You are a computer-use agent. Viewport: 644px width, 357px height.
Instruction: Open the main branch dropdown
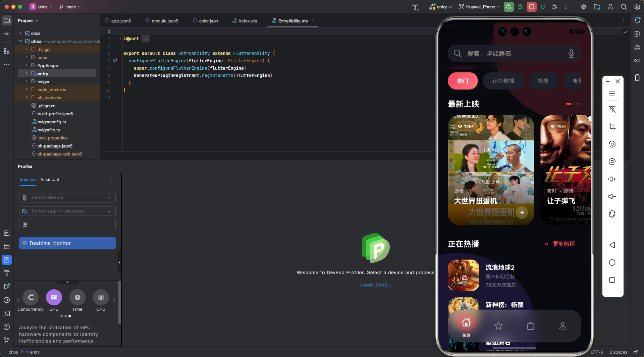coord(70,7)
